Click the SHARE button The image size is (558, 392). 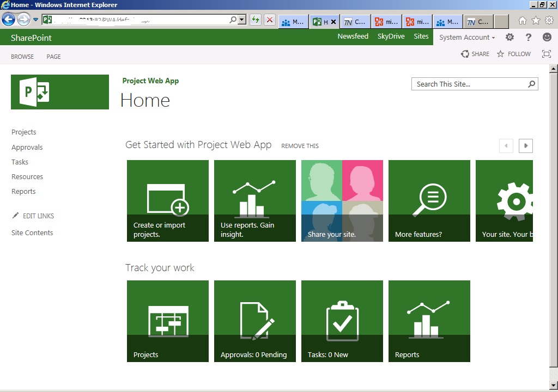475,54
